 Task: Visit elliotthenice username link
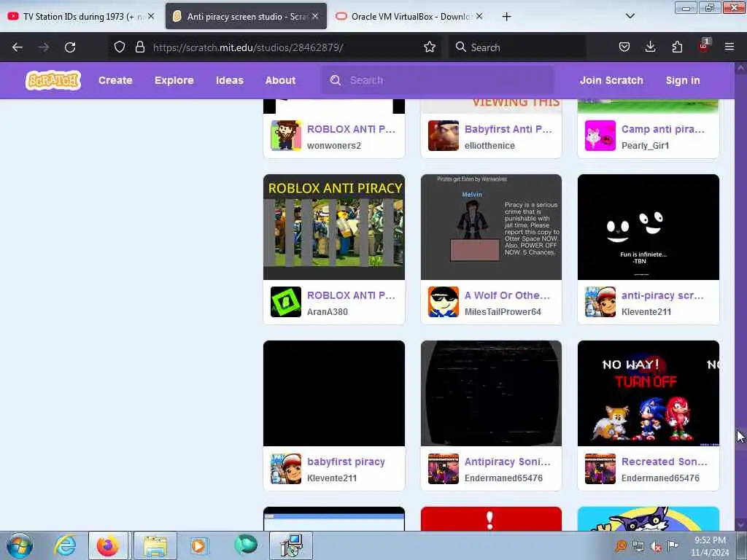489,146
